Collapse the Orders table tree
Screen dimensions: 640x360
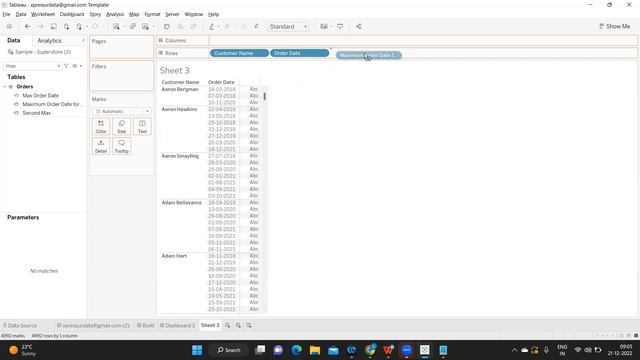[5, 87]
